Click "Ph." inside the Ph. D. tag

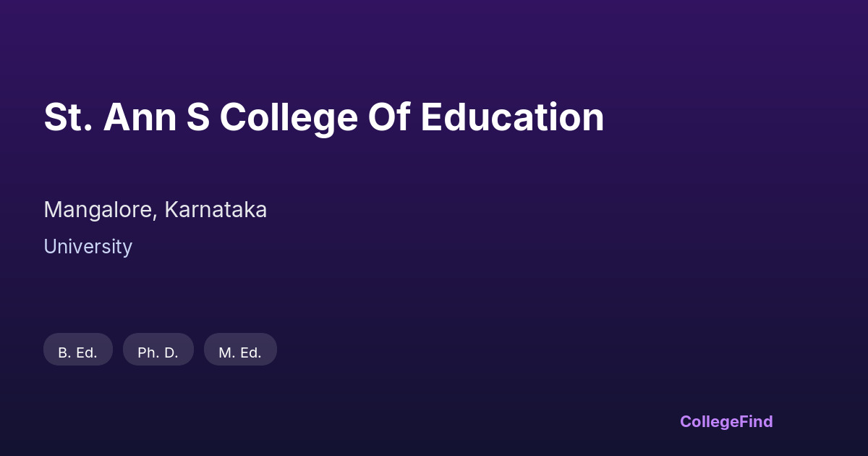pos(147,353)
